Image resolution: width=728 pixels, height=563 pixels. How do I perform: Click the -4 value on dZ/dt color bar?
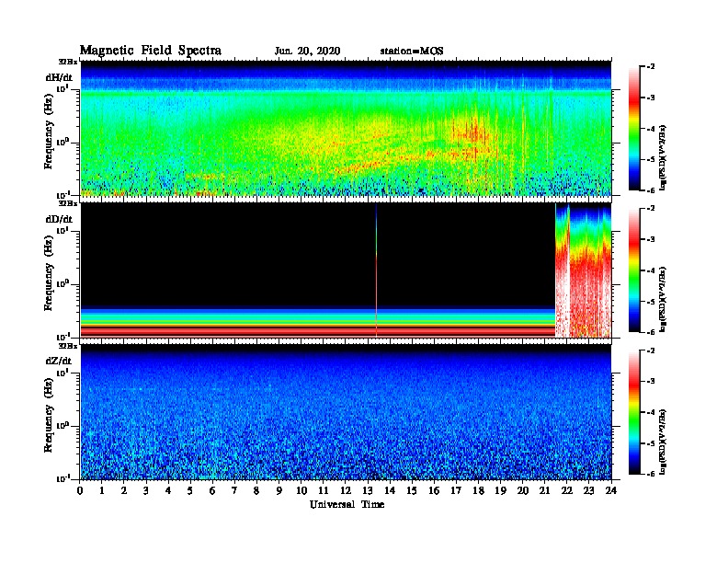click(x=651, y=412)
